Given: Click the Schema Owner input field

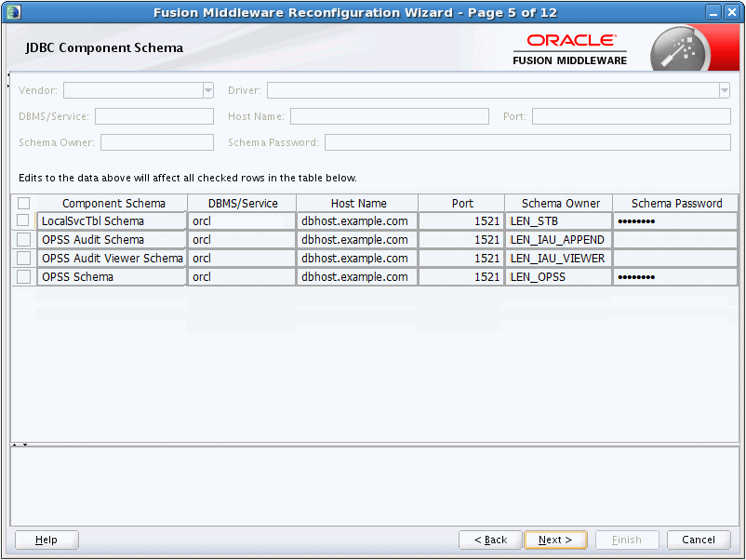Looking at the screenshot, I should [157, 142].
